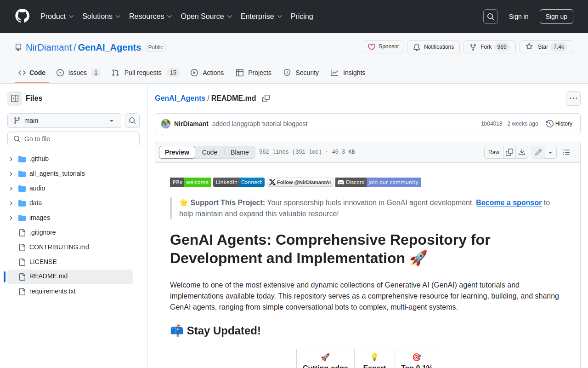Click Become a sponsor link
Screen dimensions: 588x368
click(x=509, y=202)
